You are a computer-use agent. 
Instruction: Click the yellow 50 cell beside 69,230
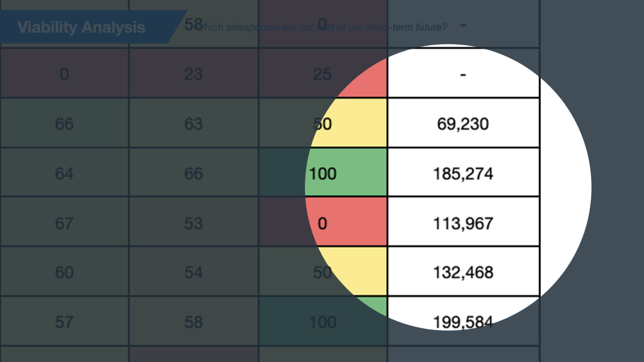pyautogui.click(x=323, y=123)
